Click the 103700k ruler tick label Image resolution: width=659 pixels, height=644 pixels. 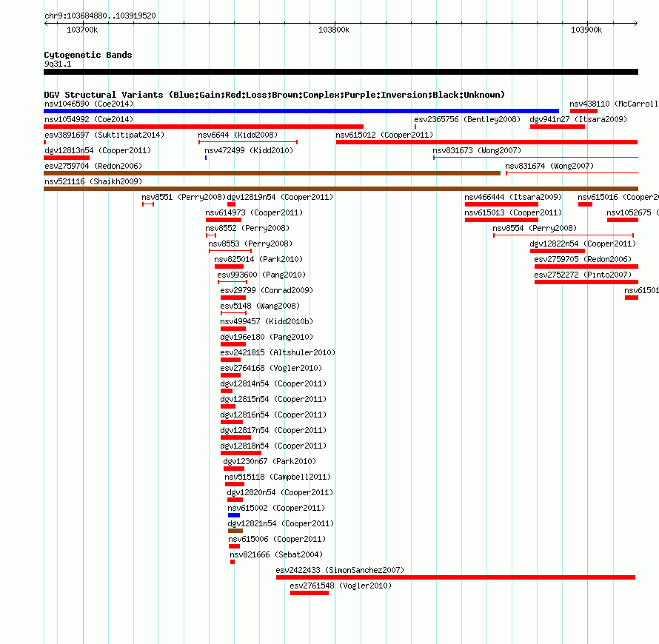pyautogui.click(x=82, y=30)
